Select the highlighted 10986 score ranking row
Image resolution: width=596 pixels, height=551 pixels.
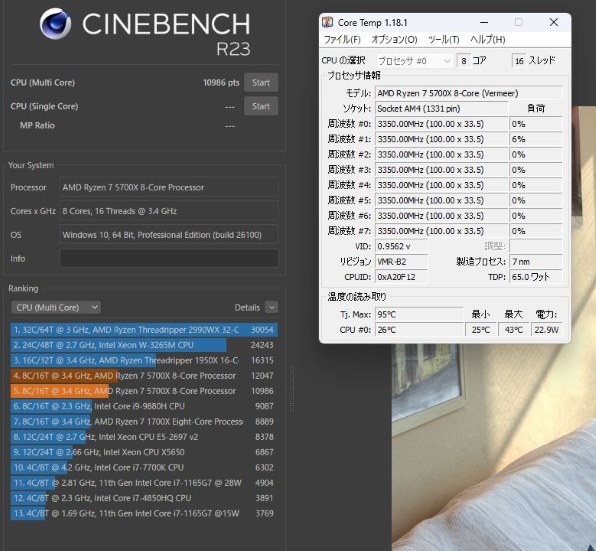[x=144, y=391]
